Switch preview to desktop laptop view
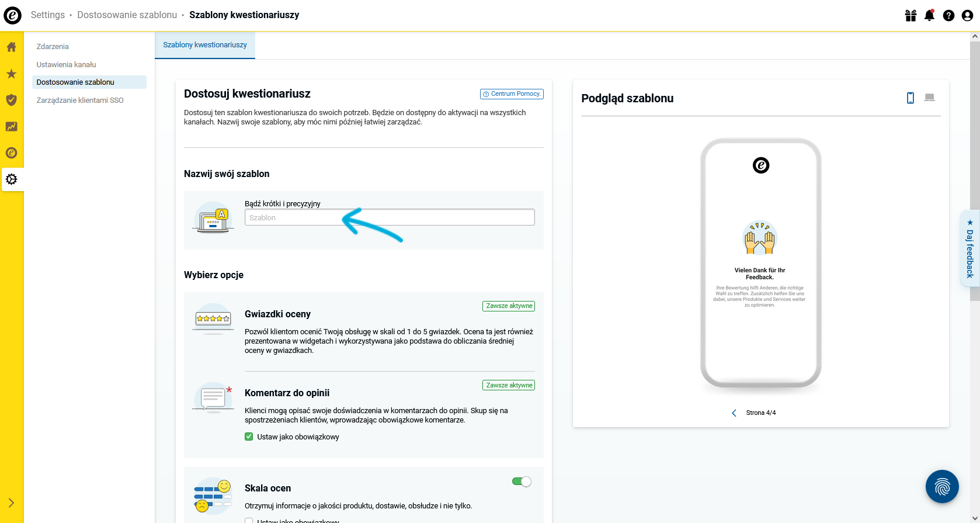This screenshot has width=980, height=523. tap(929, 98)
